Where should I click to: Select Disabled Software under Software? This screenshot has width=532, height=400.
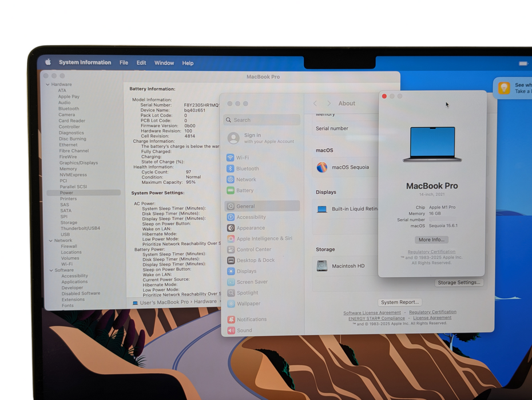[x=81, y=293]
